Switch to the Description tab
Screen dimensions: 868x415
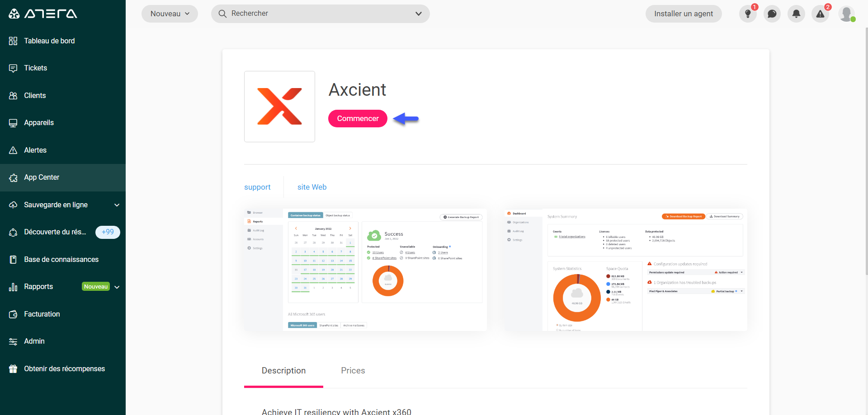click(x=283, y=371)
